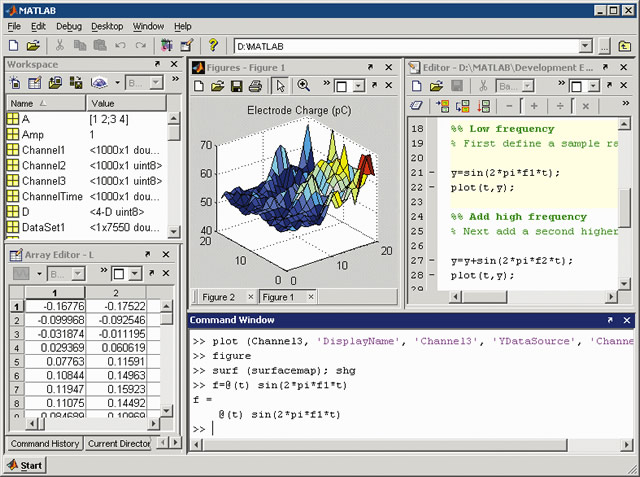Screen dimensions: 640x477
Task: Click plot selection icon in Workspace toolbar
Action: click(x=99, y=83)
